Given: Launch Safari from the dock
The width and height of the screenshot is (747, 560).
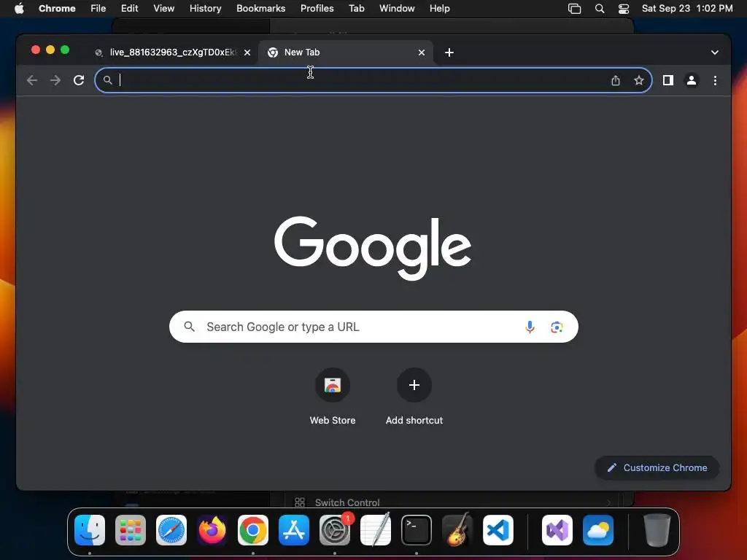Looking at the screenshot, I should pyautogui.click(x=171, y=530).
